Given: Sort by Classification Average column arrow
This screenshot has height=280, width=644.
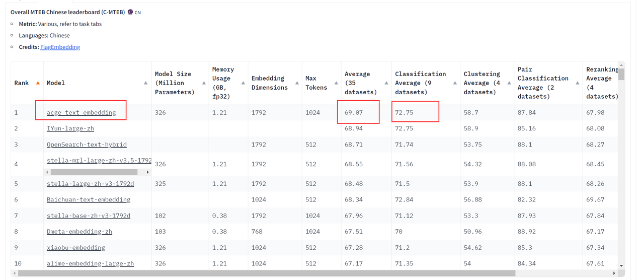Looking at the screenshot, I should tap(454, 83).
